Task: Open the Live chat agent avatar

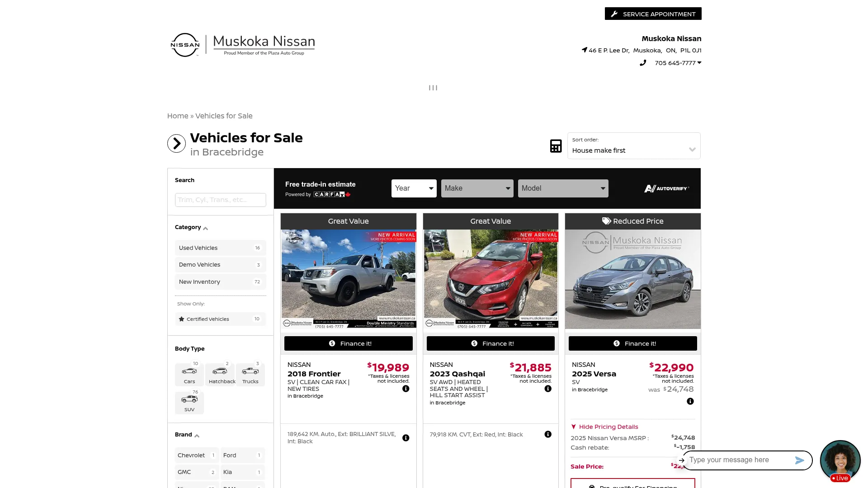Action: [840, 460]
